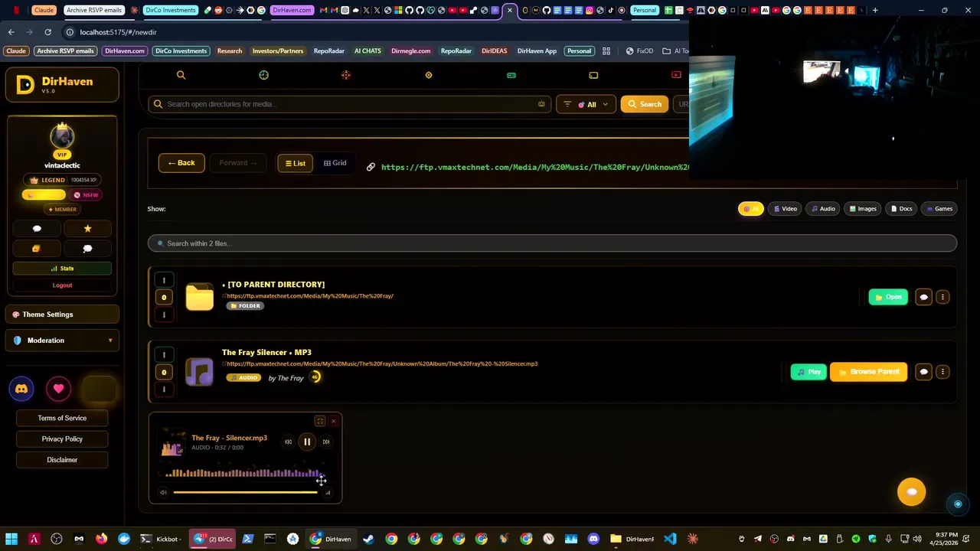Open the parent directory with green Open button
The image size is (980, 551).
[x=888, y=297]
